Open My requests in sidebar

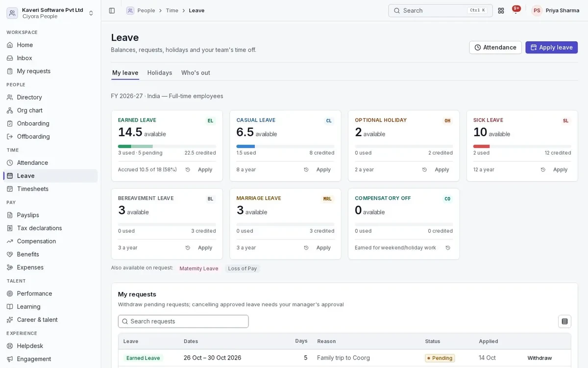pos(50,71)
